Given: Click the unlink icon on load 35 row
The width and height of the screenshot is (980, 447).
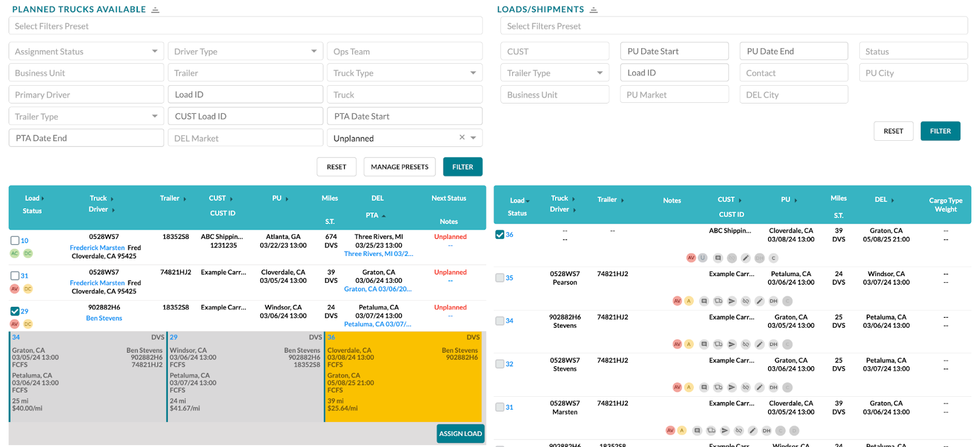Looking at the screenshot, I should (x=745, y=301).
